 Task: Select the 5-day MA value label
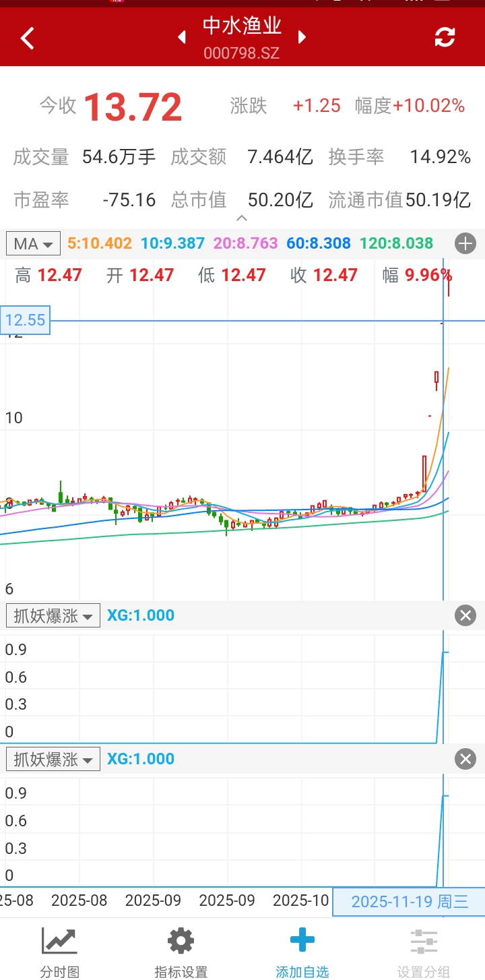[x=100, y=243]
